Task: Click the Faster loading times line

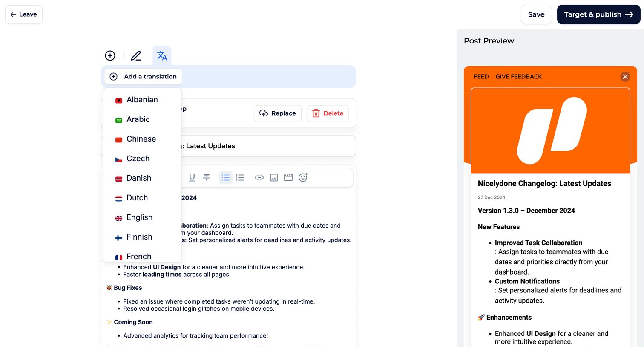Action: 177,275
